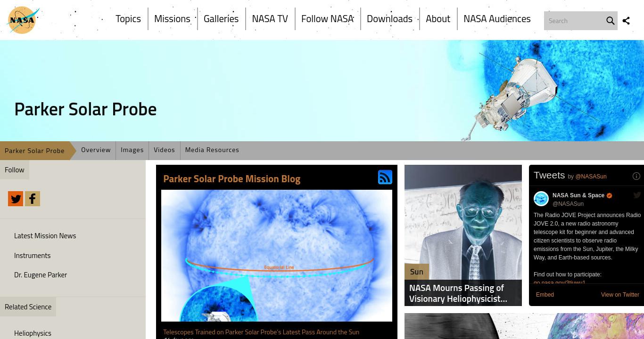Switch to the Videos tab
Screen dimensions: 644x339
pyautogui.click(x=164, y=150)
